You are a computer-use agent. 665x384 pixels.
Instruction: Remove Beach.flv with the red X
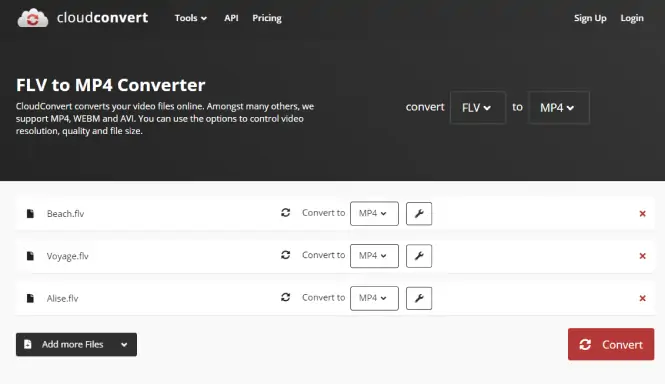pyautogui.click(x=643, y=214)
